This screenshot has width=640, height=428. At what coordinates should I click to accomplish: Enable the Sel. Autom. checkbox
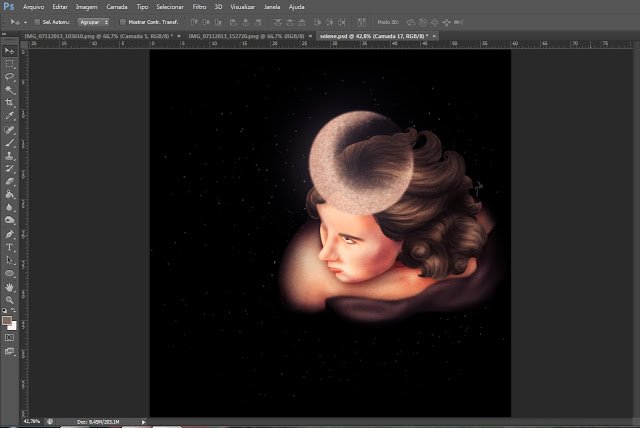(37, 22)
